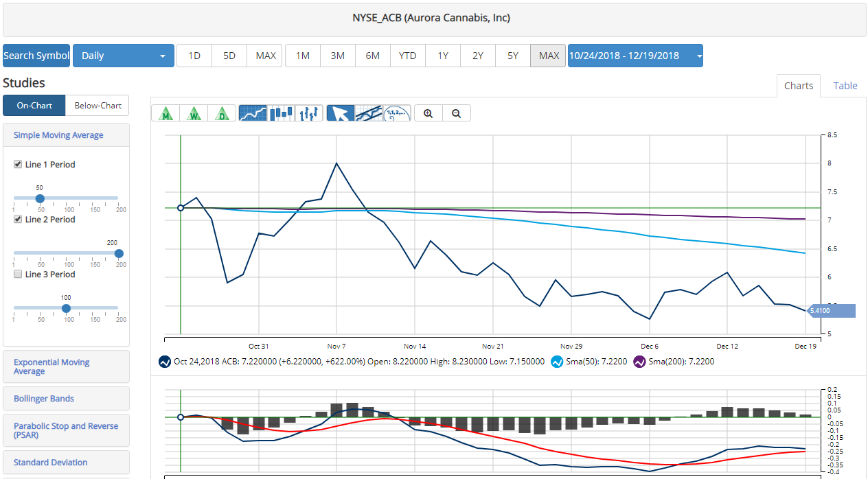The height and width of the screenshot is (479, 868).
Task: Click the weekly triangle W icon
Action: coord(194,113)
